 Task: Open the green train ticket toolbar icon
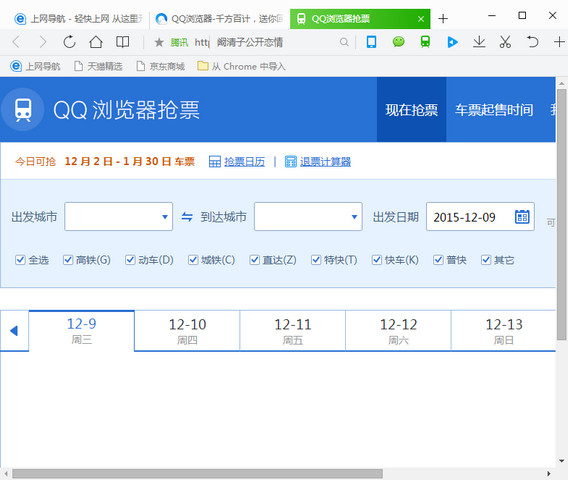tap(425, 42)
